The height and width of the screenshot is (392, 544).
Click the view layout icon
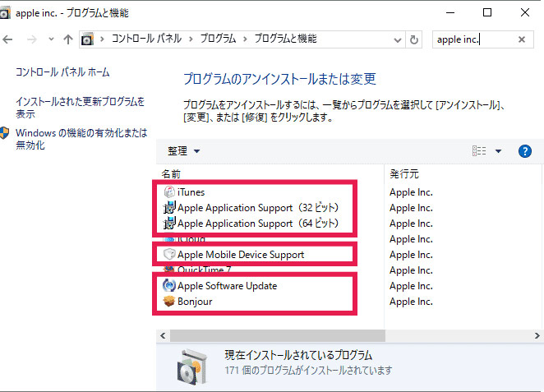[x=479, y=151]
